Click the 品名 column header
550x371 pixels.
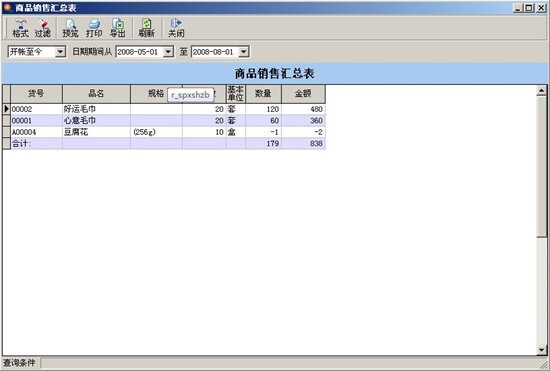tap(96, 94)
